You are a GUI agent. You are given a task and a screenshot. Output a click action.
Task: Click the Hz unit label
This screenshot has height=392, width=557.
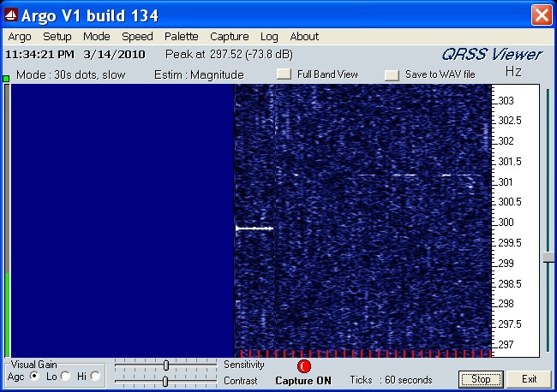pyautogui.click(x=513, y=72)
